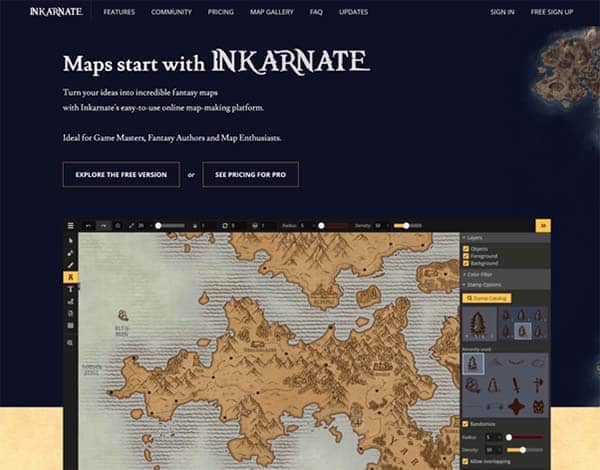Select the brush tool in left toolbar
This screenshot has width=600, height=470.
point(70,265)
